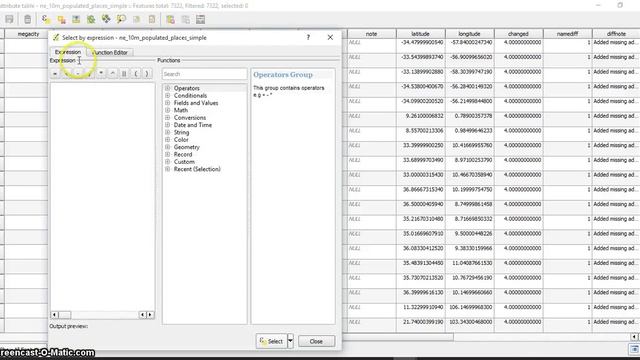Click the Select button

(x=271, y=341)
